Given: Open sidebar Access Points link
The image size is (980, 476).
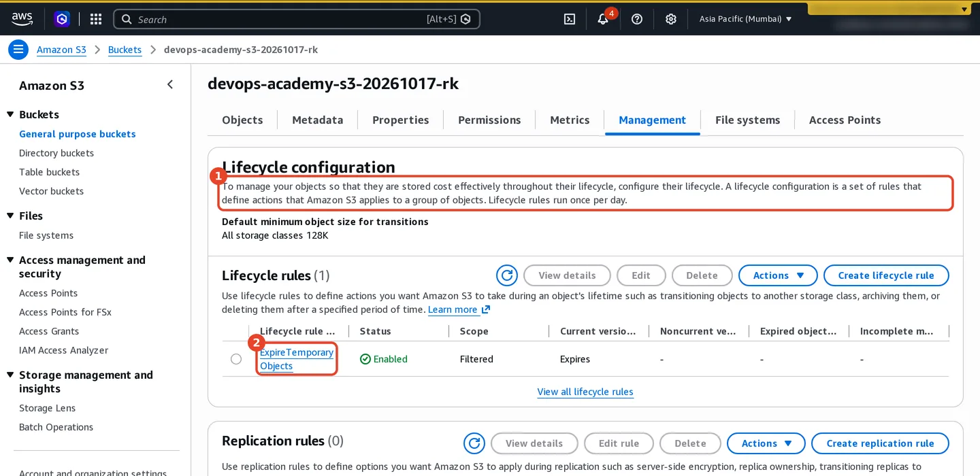Looking at the screenshot, I should [x=48, y=293].
